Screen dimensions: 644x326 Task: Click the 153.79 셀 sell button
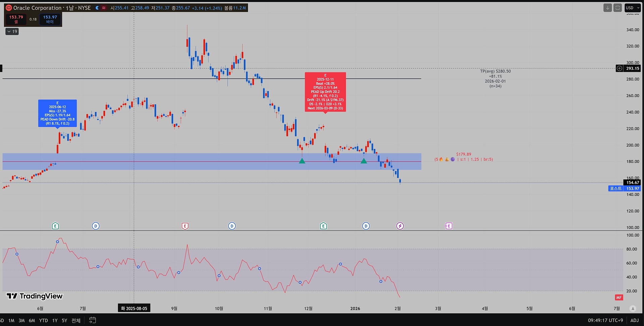click(x=16, y=19)
